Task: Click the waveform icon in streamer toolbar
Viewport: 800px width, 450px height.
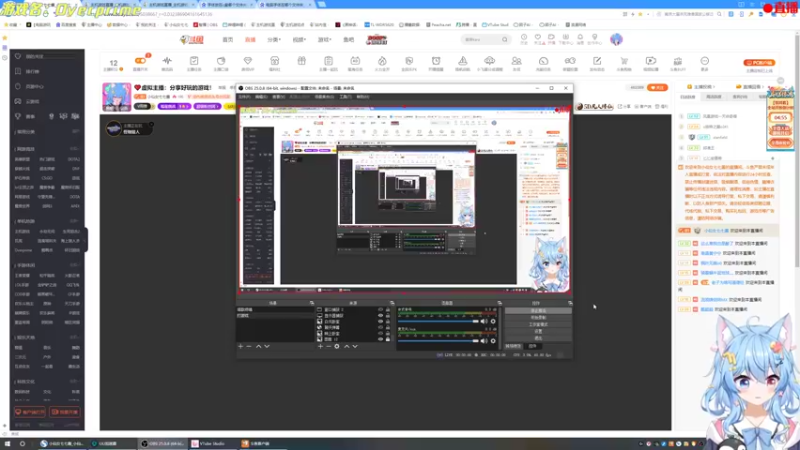Action: coord(167,63)
